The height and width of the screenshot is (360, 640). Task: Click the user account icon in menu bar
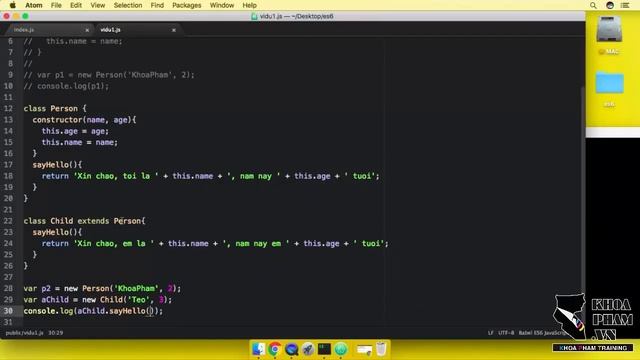(610, 5)
